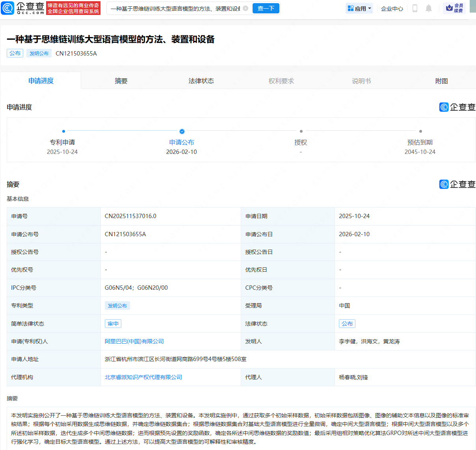Image resolution: width=476 pixels, height=450 pixels.
Task: Expand the 应用 dropdown menu
Action: [x=359, y=8]
